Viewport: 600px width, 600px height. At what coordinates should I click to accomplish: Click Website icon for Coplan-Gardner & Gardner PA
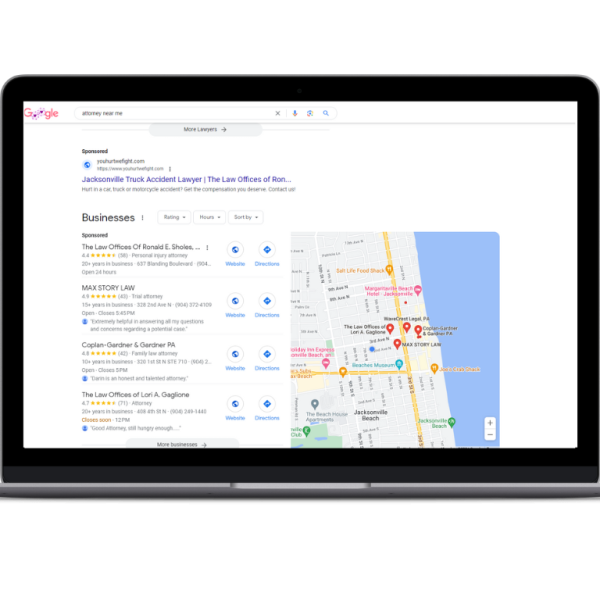pos(235,354)
